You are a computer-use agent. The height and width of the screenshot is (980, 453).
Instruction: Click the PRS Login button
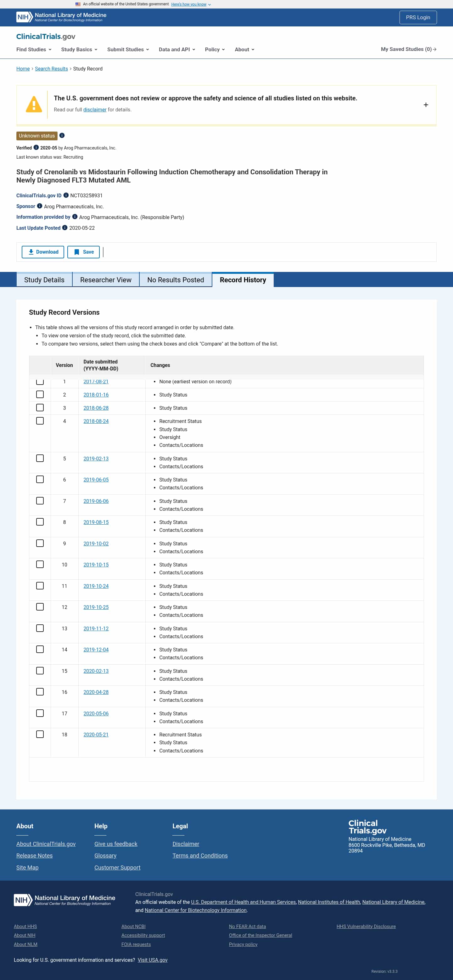(418, 18)
